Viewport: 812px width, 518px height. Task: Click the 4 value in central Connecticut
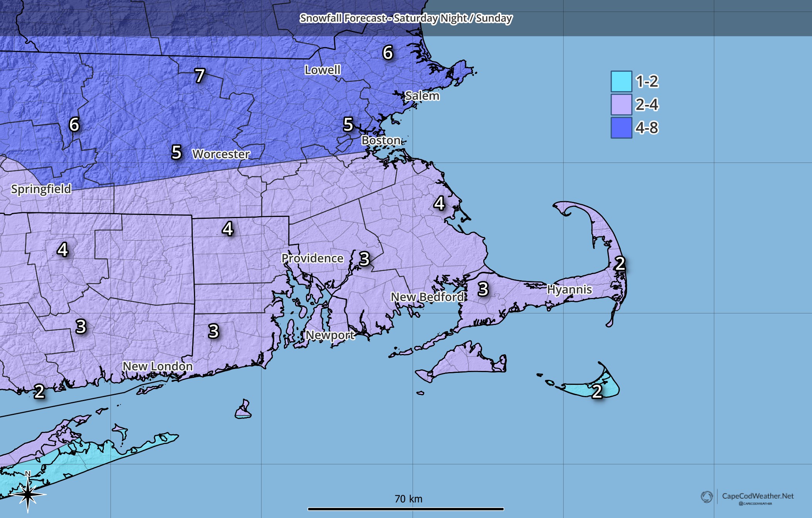[x=63, y=249]
